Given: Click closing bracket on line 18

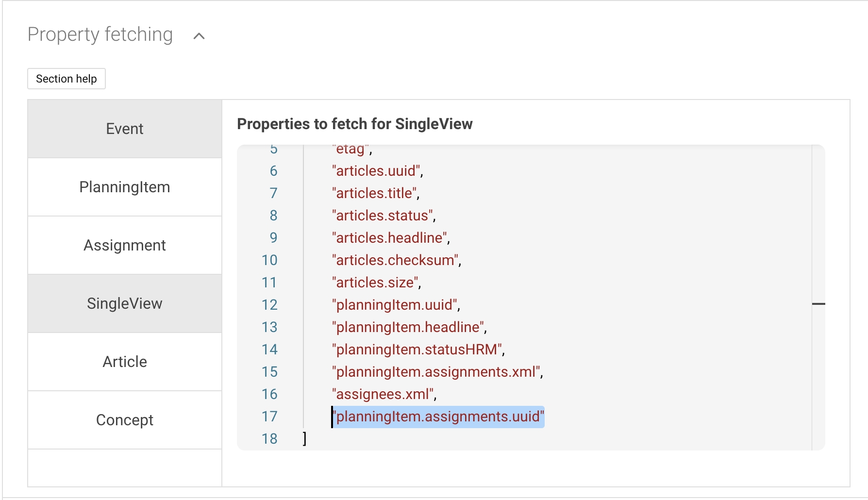Looking at the screenshot, I should click(304, 439).
